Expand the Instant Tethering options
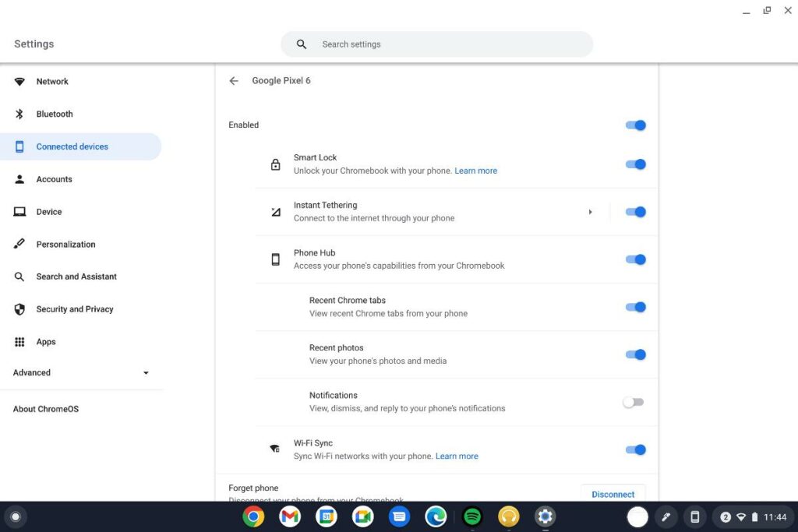 click(590, 211)
